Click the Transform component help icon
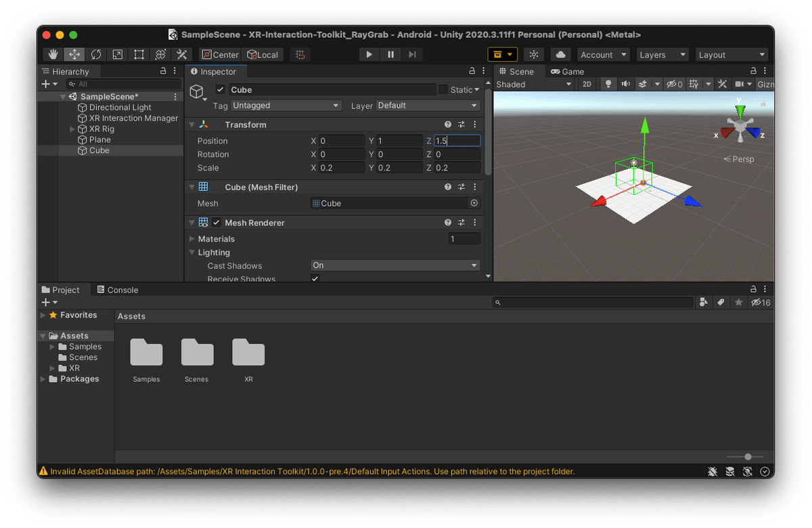The width and height of the screenshot is (812, 528). pyautogui.click(x=448, y=125)
